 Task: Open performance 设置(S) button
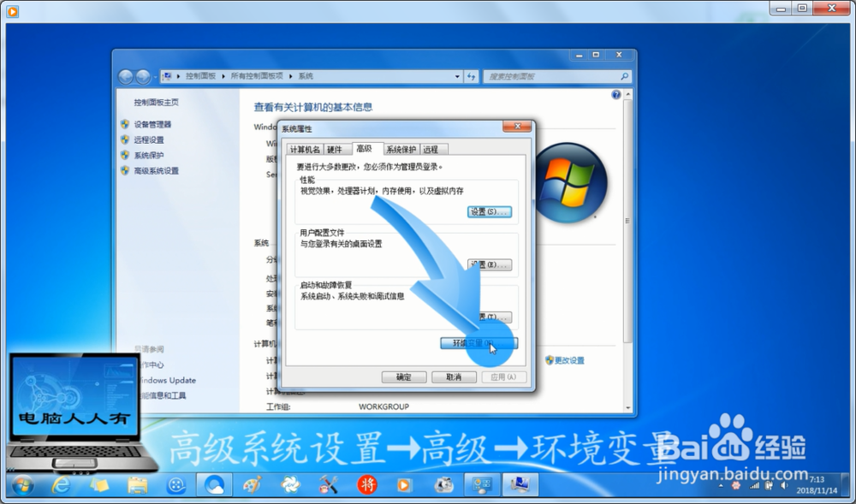point(489,211)
